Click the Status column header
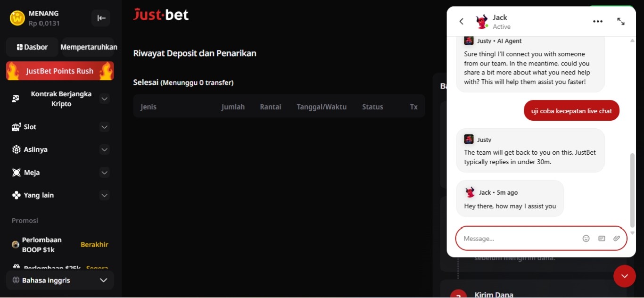Viewport: 644px width, 298px height. [x=372, y=107]
